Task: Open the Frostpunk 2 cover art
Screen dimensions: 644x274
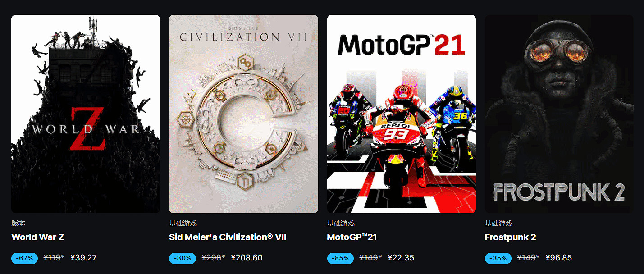Action: pyautogui.click(x=559, y=114)
